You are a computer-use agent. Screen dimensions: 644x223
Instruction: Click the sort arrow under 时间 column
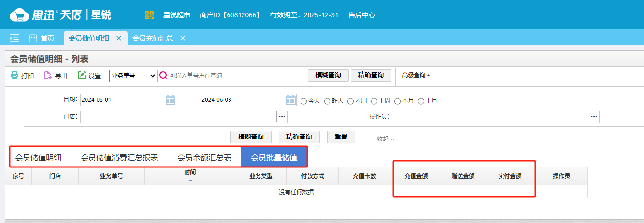(190, 181)
